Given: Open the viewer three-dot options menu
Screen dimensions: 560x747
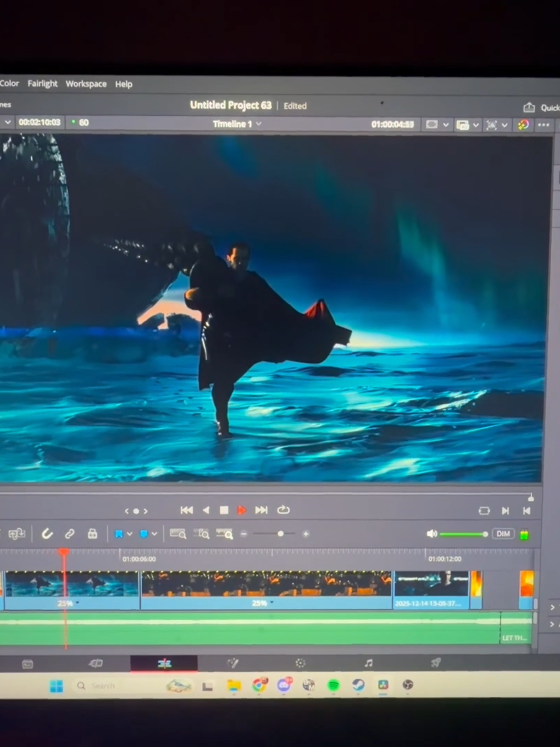Looking at the screenshot, I should coord(544,125).
